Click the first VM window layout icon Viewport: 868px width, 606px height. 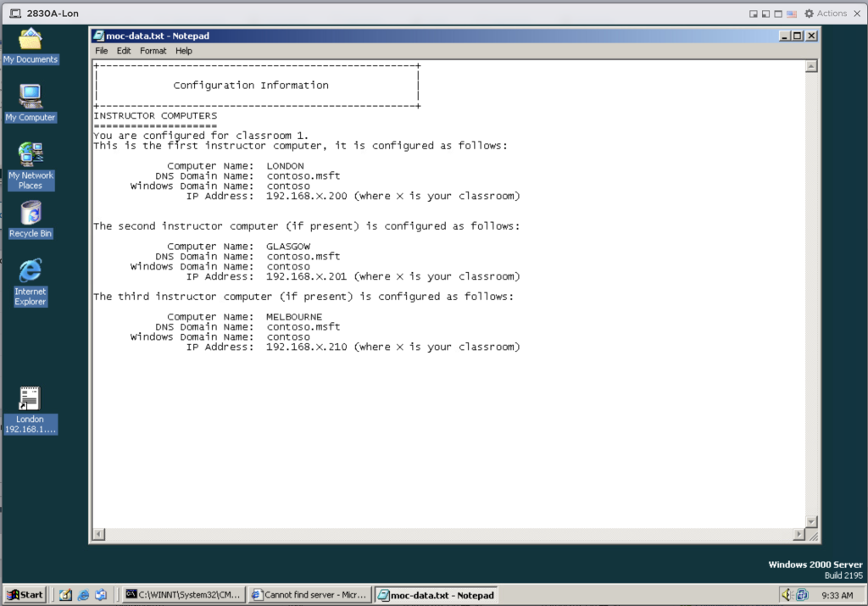coord(754,14)
